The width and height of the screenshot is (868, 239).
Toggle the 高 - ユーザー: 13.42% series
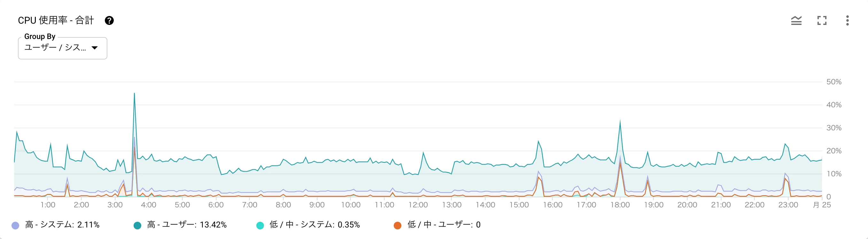click(x=187, y=225)
